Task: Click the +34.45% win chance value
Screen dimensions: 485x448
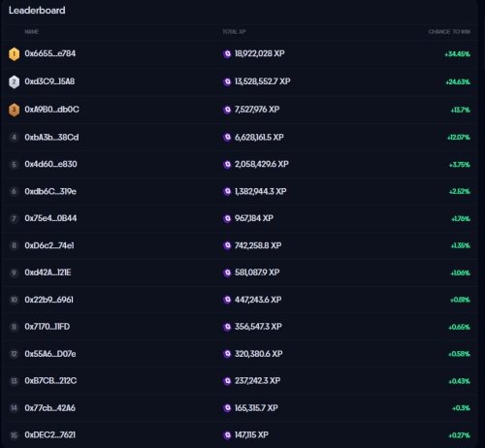Action: click(x=457, y=54)
